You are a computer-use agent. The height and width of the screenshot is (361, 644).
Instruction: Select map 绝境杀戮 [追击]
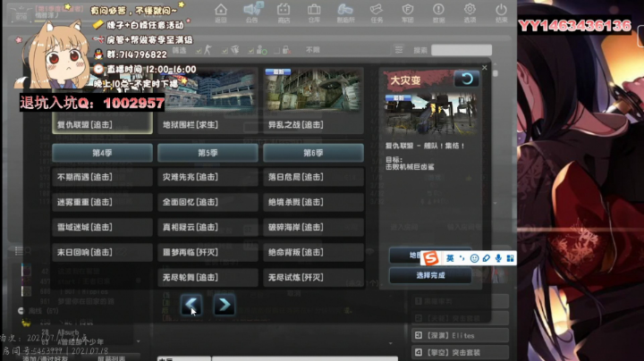(313, 202)
